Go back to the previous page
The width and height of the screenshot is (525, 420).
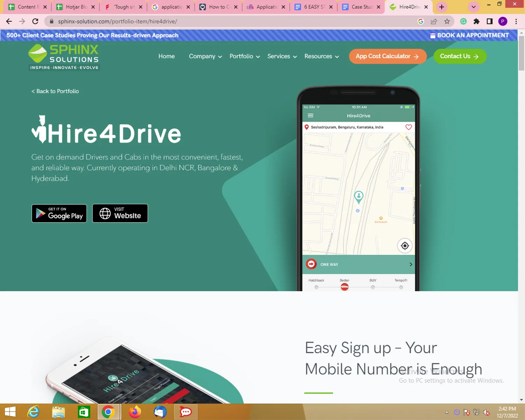[x=9, y=21]
